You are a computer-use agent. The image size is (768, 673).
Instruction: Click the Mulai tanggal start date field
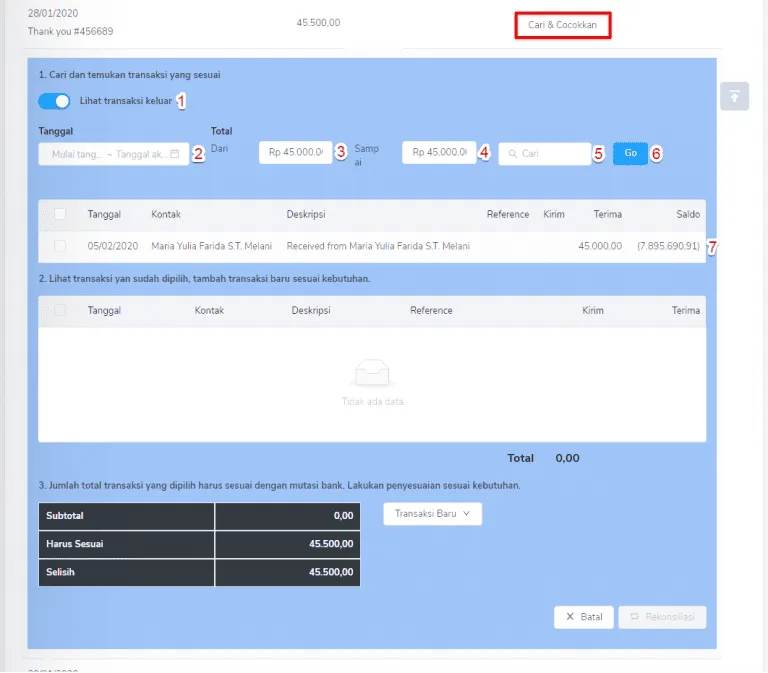tap(78, 154)
